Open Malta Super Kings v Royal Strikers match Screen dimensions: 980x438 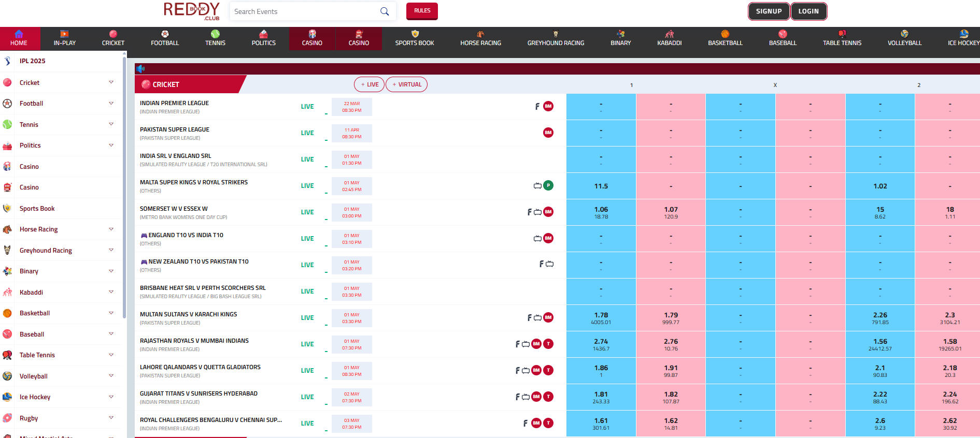[x=194, y=182]
